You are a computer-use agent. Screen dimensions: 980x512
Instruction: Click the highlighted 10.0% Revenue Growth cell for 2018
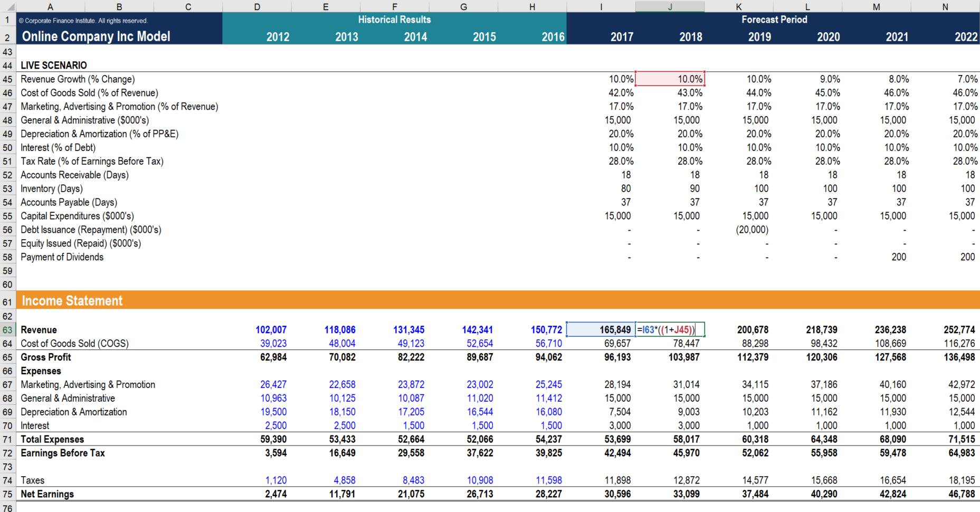pyautogui.click(x=670, y=79)
